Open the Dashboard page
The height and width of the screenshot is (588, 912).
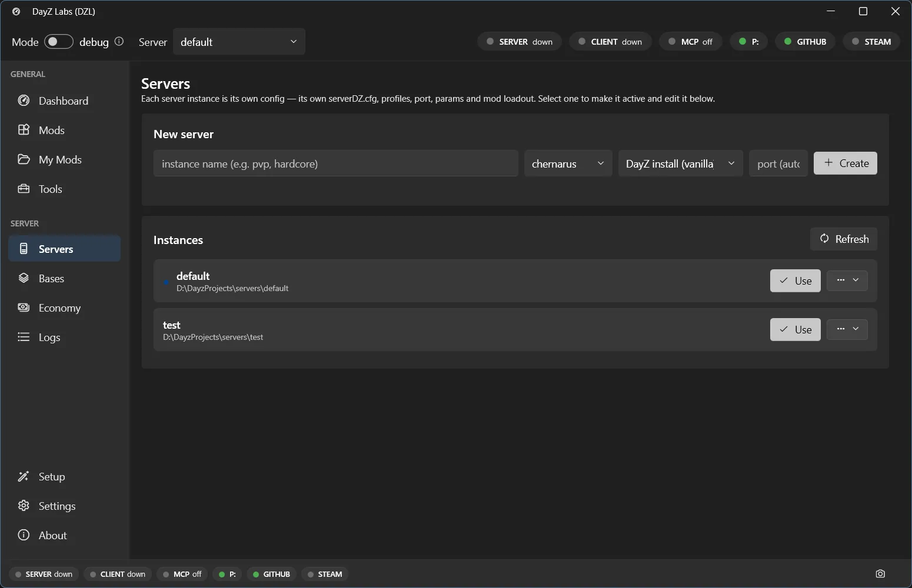tap(65, 101)
